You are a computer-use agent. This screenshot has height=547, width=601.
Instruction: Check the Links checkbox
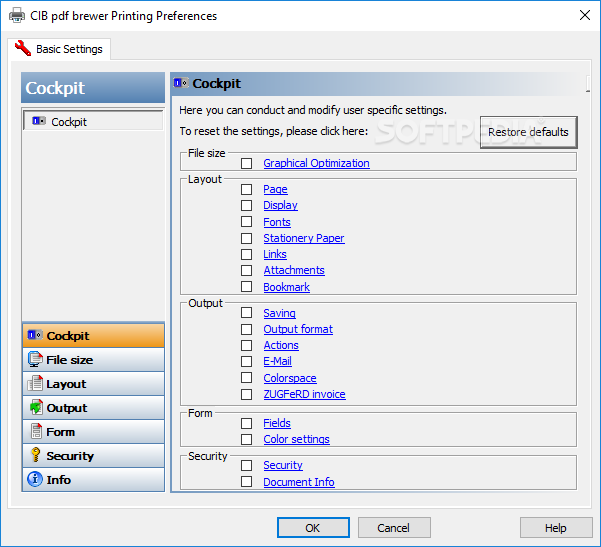point(246,255)
